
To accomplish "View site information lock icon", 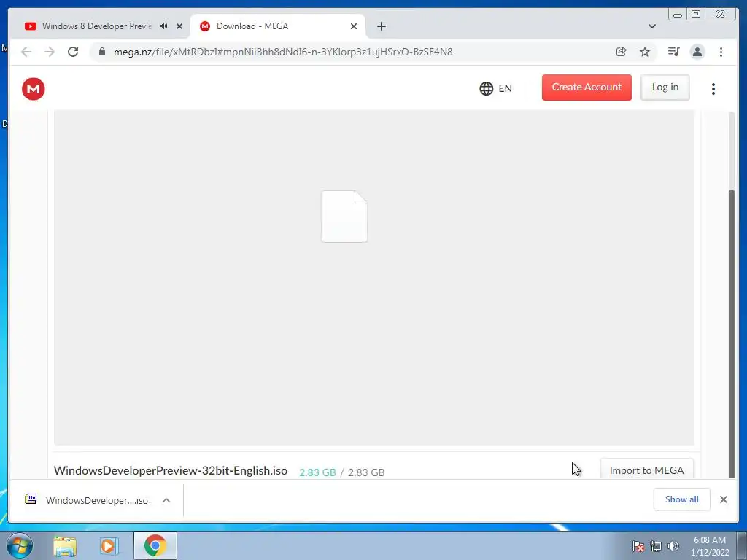I will coord(102,52).
